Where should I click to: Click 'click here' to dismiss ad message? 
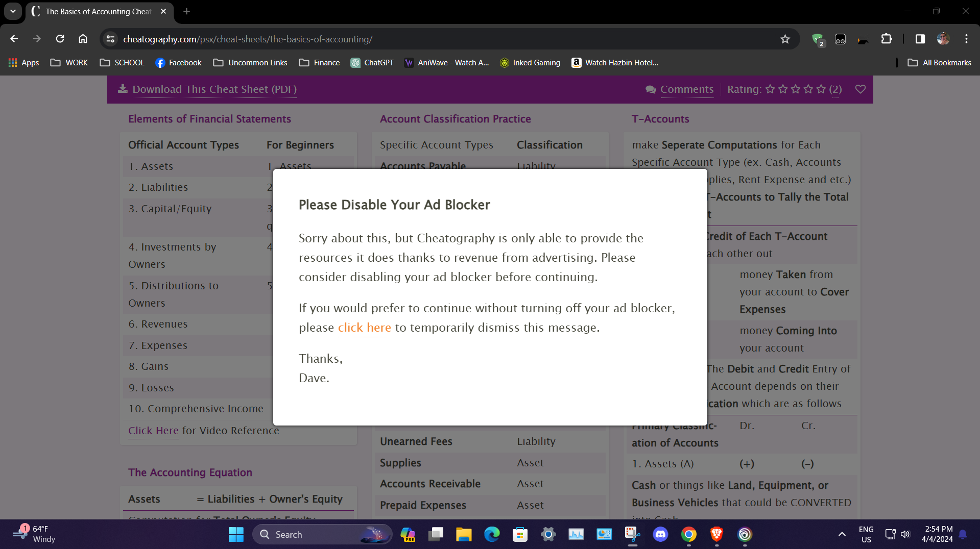[x=364, y=328]
